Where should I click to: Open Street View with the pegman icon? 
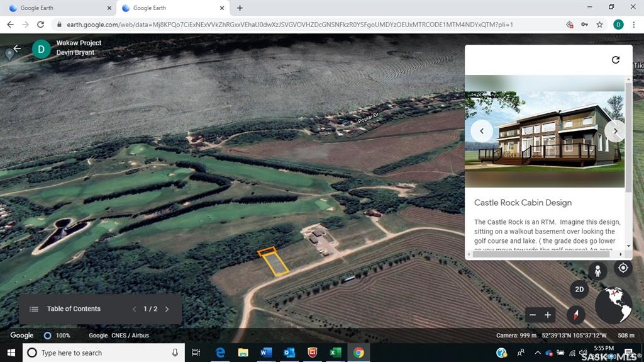tap(597, 271)
